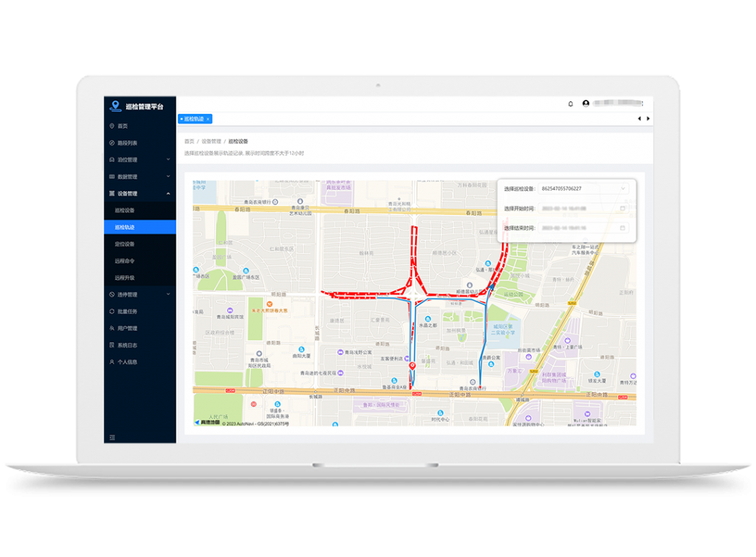Click the 水晶之都 map icon
The image size is (756, 557).
coord(427,319)
